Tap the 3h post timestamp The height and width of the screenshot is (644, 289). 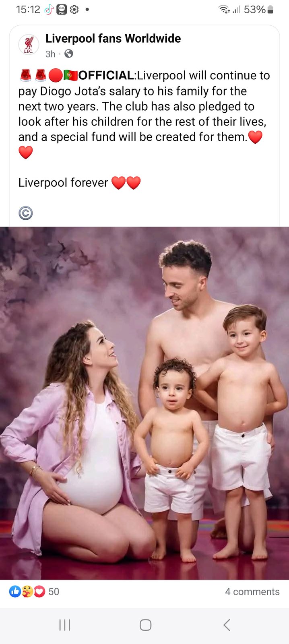click(50, 54)
